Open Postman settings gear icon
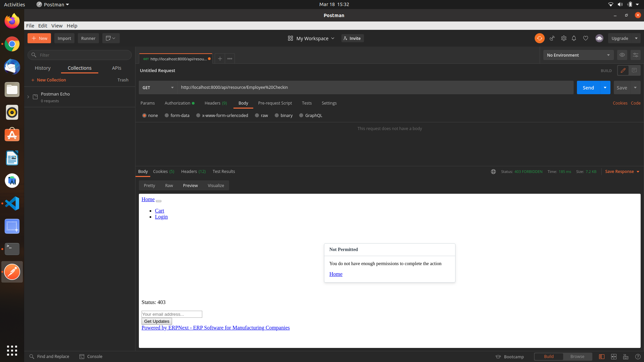The height and width of the screenshot is (362, 644). tap(564, 38)
